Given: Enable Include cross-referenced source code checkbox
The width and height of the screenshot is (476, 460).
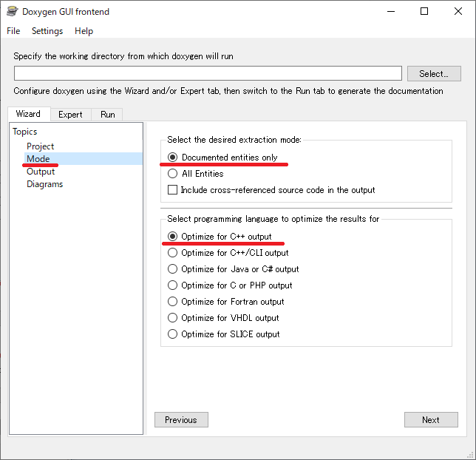Looking at the screenshot, I should point(173,190).
